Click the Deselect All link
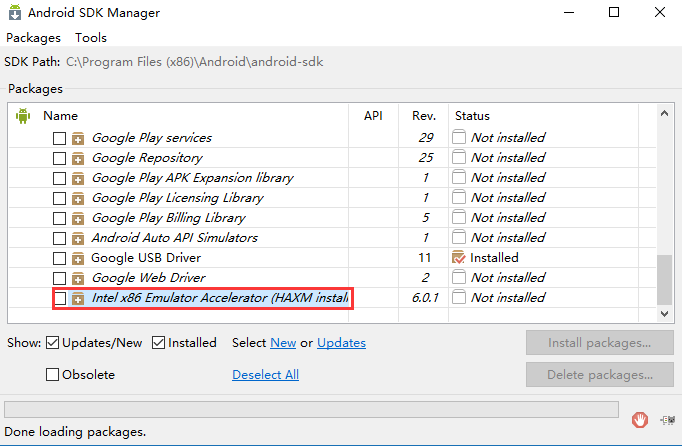682x446 pixels. pyautogui.click(x=265, y=375)
